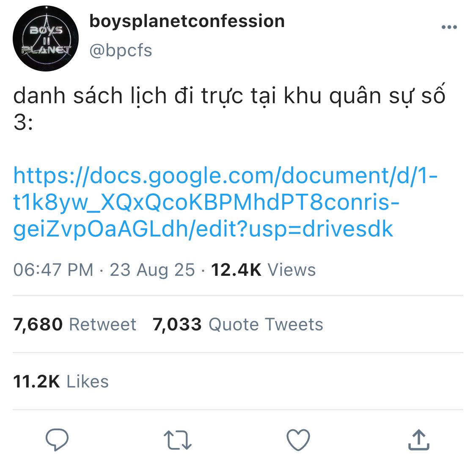Click the bold 7,680 retweet number

coord(38,324)
